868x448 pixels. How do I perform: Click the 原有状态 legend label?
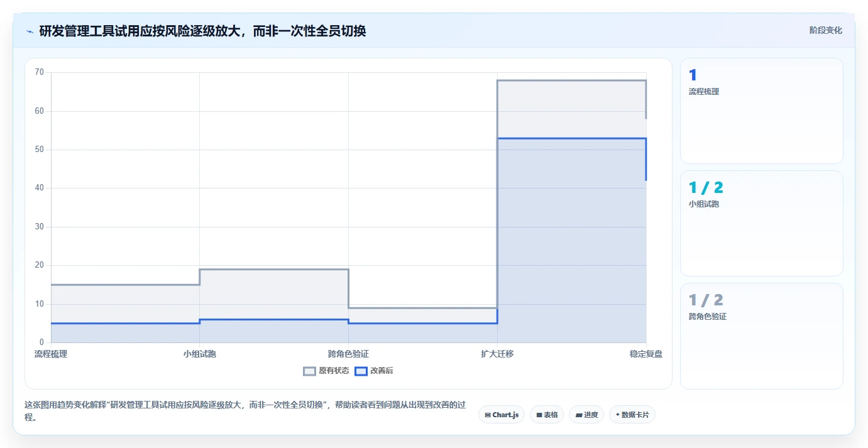334,371
